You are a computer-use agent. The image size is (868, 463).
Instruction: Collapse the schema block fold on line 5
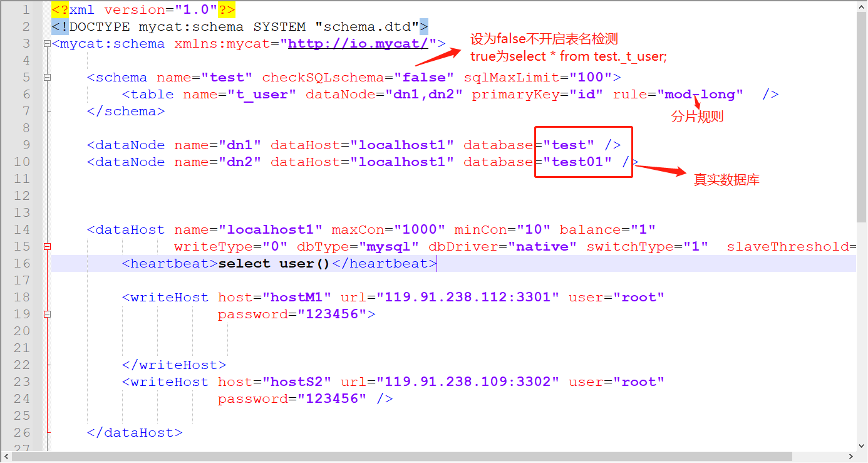coord(47,78)
